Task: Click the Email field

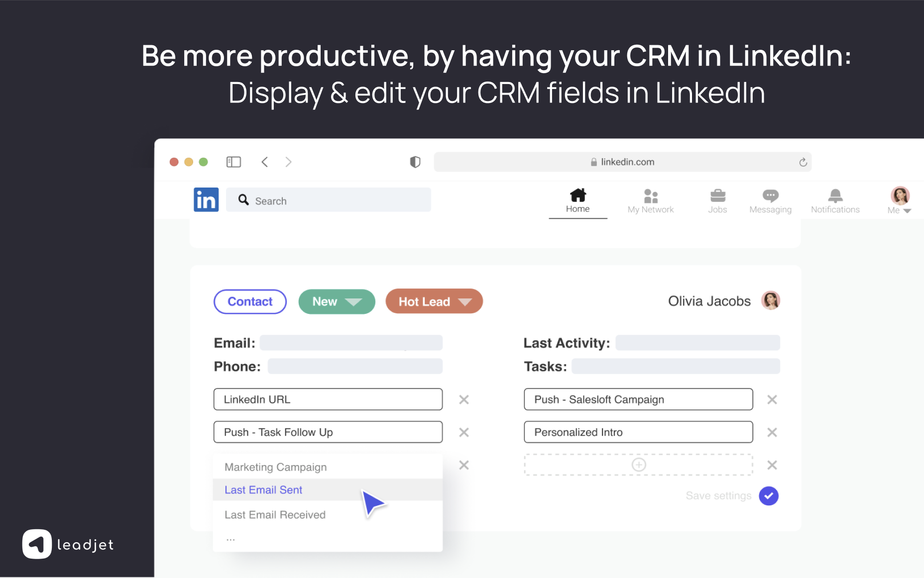Action: click(351, 343)
